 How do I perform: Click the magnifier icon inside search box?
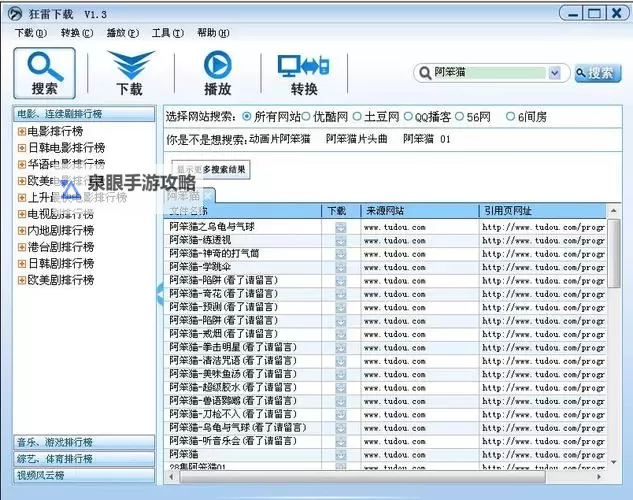(425, 73)
